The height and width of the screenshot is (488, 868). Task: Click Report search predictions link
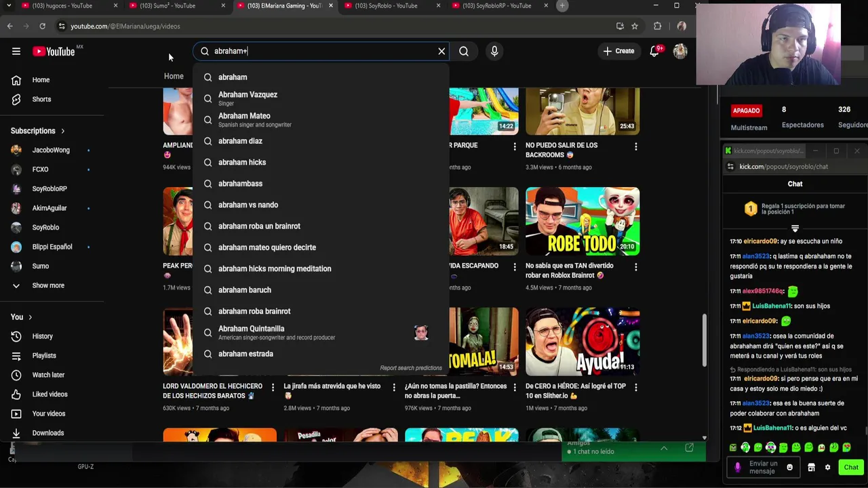[411, 368]
